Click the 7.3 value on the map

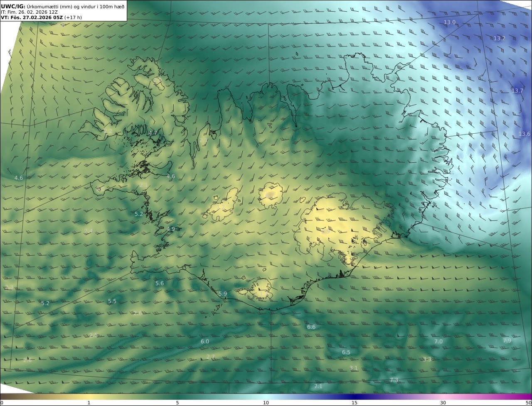point(394,380)
